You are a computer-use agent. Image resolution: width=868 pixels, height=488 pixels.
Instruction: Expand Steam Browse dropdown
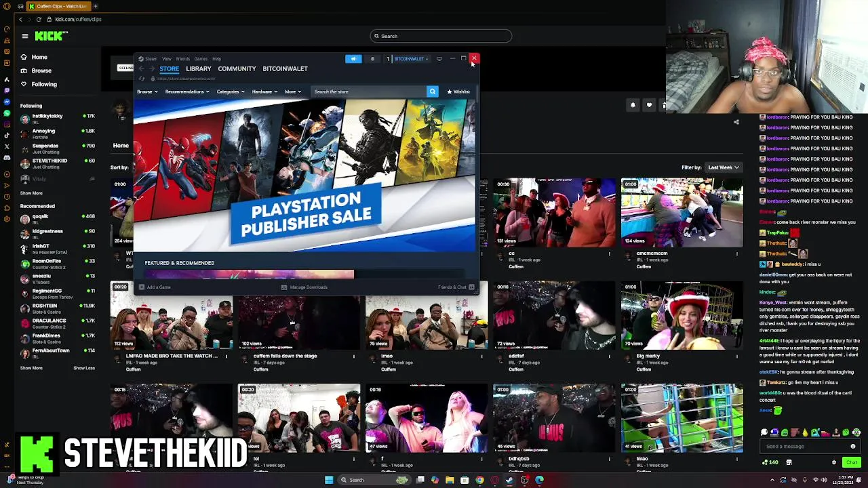(147, 91)
